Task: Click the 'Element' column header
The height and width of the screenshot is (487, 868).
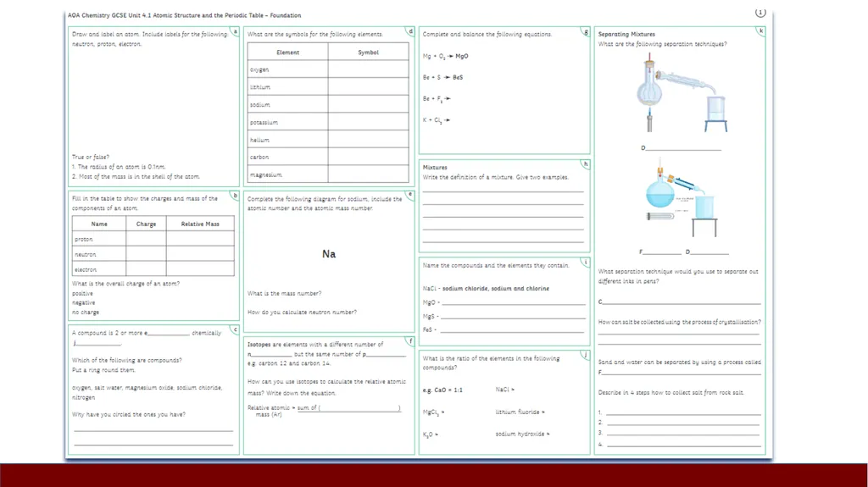Action: click(x=288, y=53)
